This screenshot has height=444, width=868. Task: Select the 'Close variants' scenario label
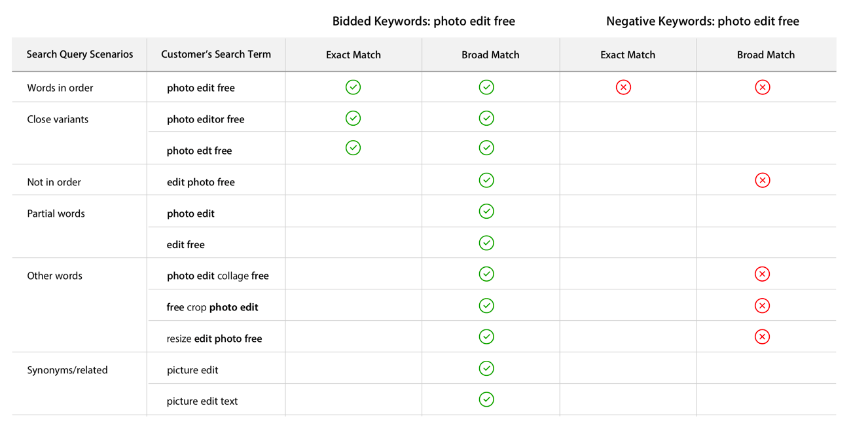coord(58,119)
